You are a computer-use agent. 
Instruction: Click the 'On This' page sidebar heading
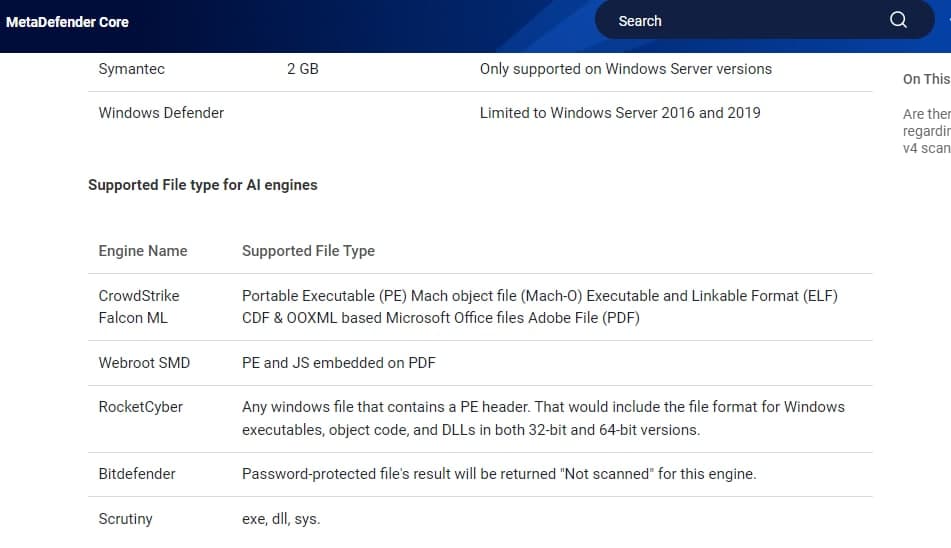pos(926,79)
